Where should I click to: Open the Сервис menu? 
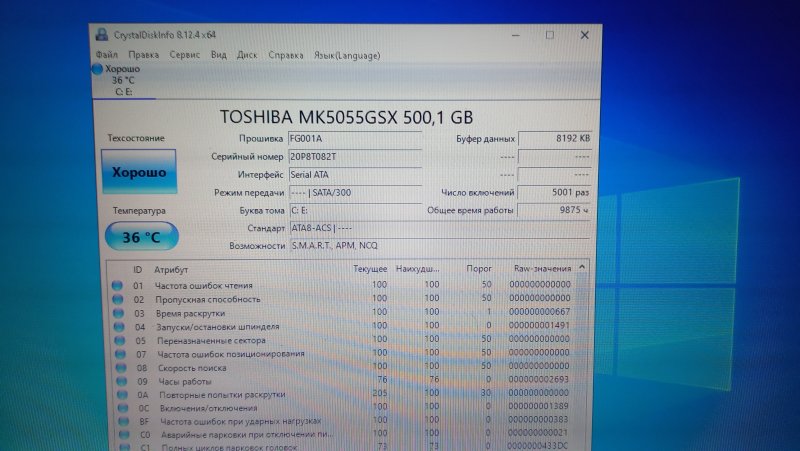[185, 55]
